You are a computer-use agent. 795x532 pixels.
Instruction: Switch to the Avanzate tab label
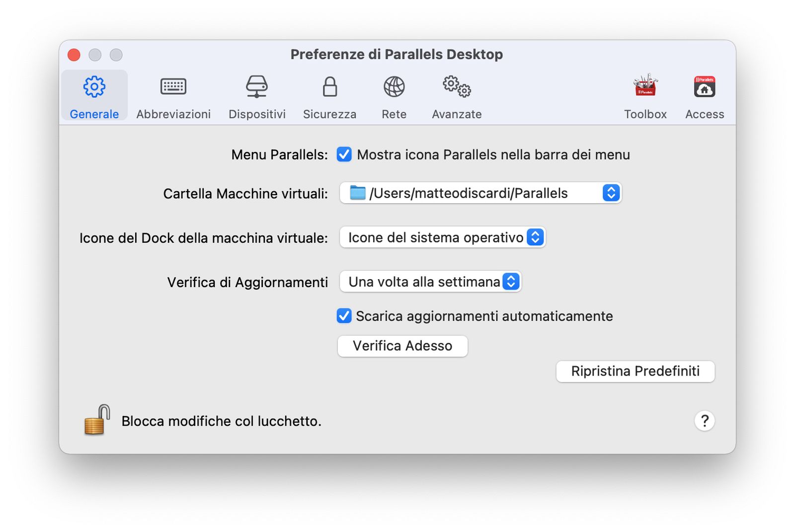click(x=457, y=114)
